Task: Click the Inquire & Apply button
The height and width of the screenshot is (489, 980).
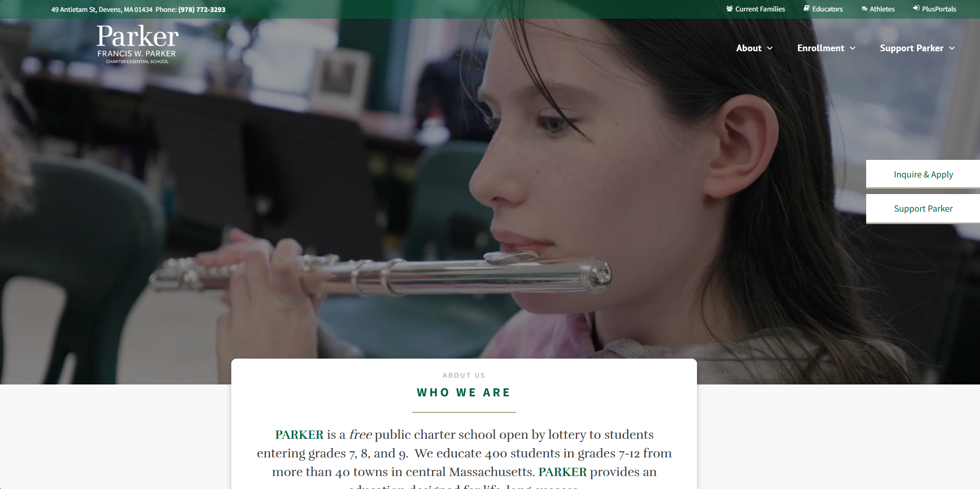Action: (x=923, y=174)
